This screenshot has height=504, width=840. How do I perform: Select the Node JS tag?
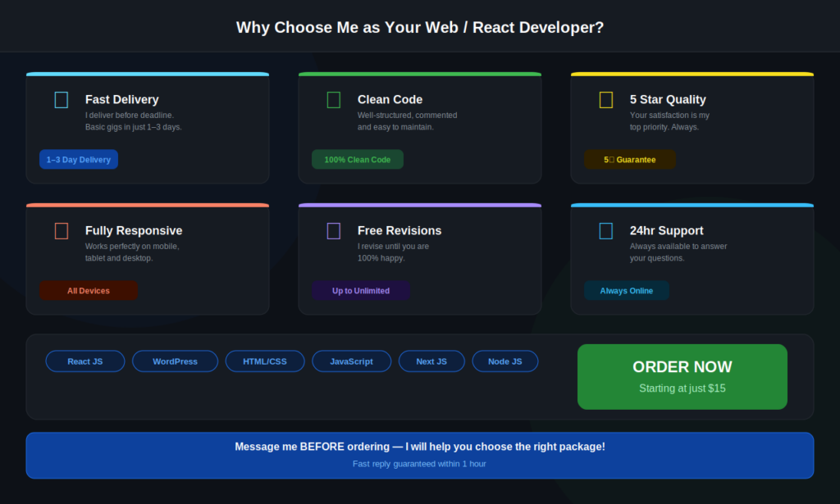(x=505, y=361)
